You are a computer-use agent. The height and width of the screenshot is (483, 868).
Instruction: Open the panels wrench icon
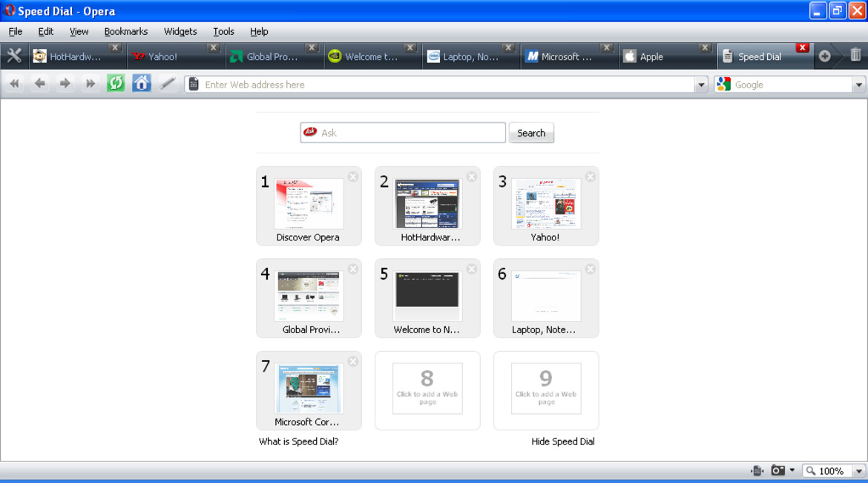click(x=14, y=56)
